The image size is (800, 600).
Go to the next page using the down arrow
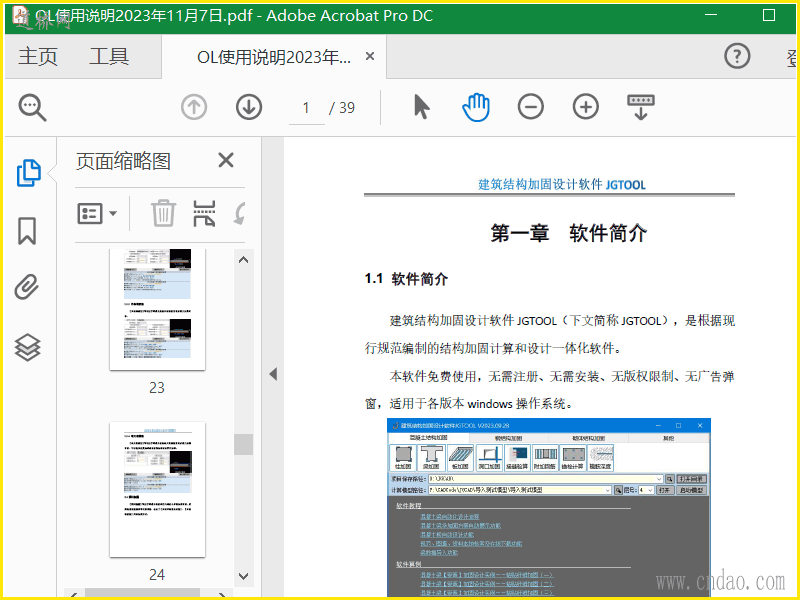(249, 108)
